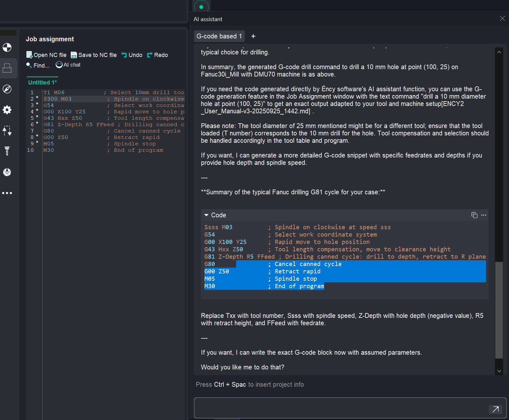Select the Untitled 1* document tab
Viewport: 509px width, 420px height.
[x=42, y=83]
